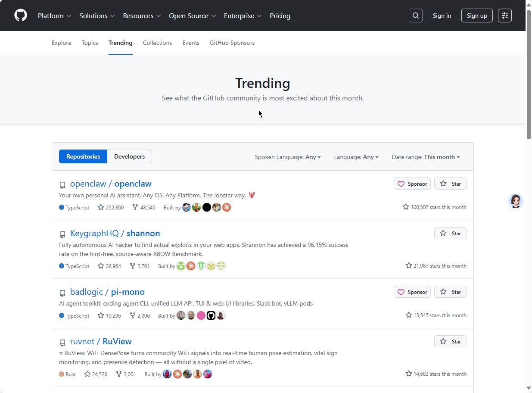532x393 pixels.
Task: Click the star icon showing 26,964 for shannon
Action: 100,266
